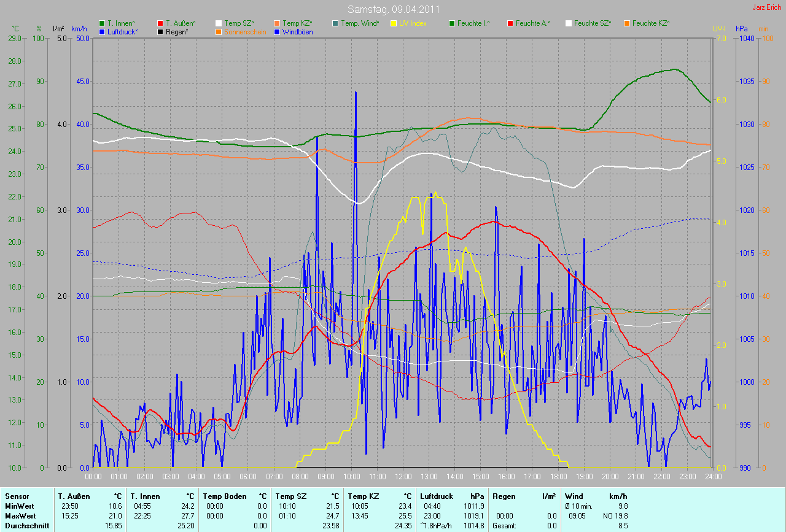
Task: Select the 'Feuchte A.*' legend label
Action: point(533,23)
